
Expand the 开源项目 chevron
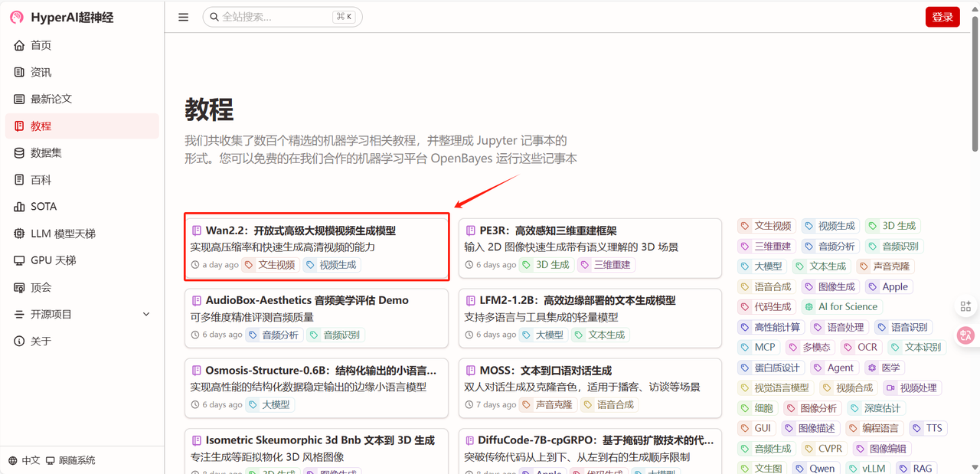tap(146, 314)
